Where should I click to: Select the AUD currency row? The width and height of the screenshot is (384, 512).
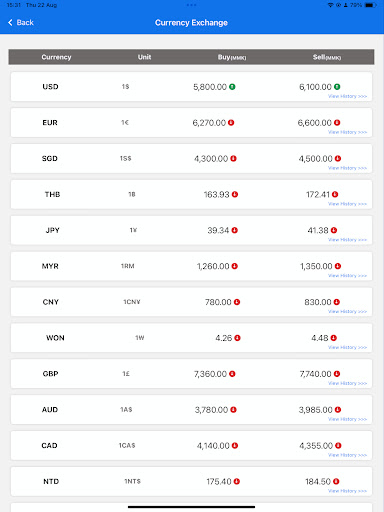pyautogui.click(x=191, y=410)
